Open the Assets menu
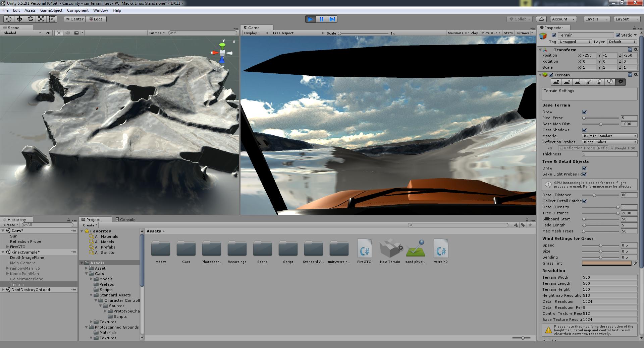 click(x=30, y=10)
